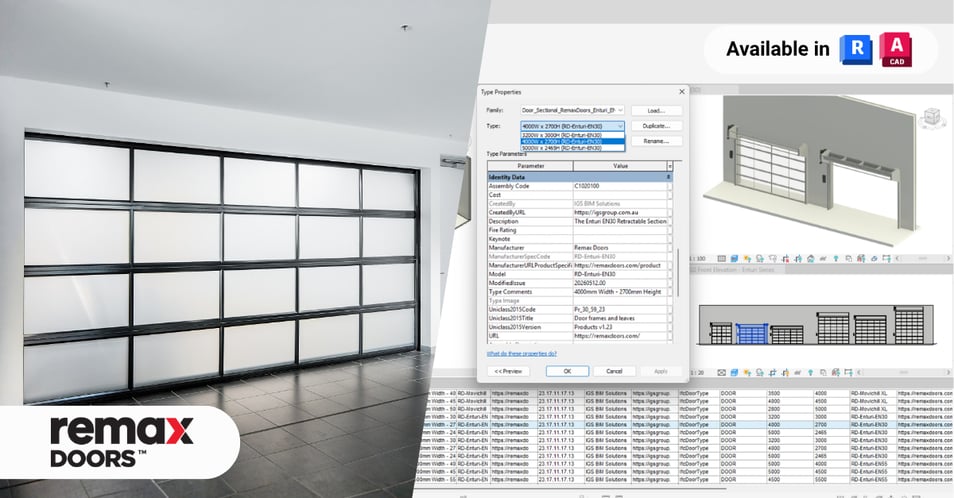This screenshot has width=954, height=498.
Task: Click the Load... button
Action: pyautogui.click(x=656, y=111)
